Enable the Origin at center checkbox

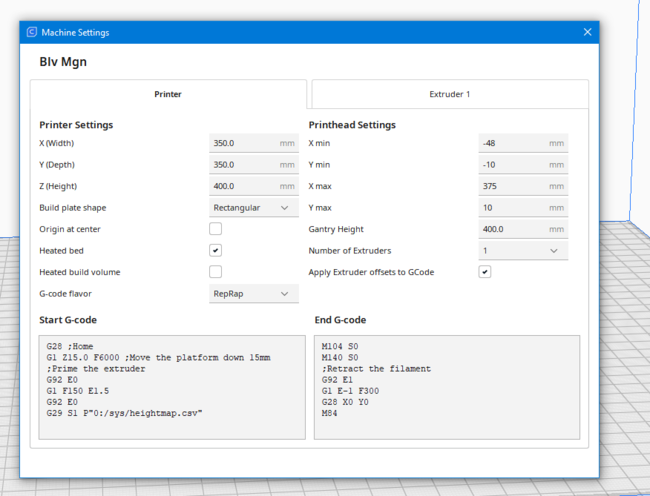point(215,229)
